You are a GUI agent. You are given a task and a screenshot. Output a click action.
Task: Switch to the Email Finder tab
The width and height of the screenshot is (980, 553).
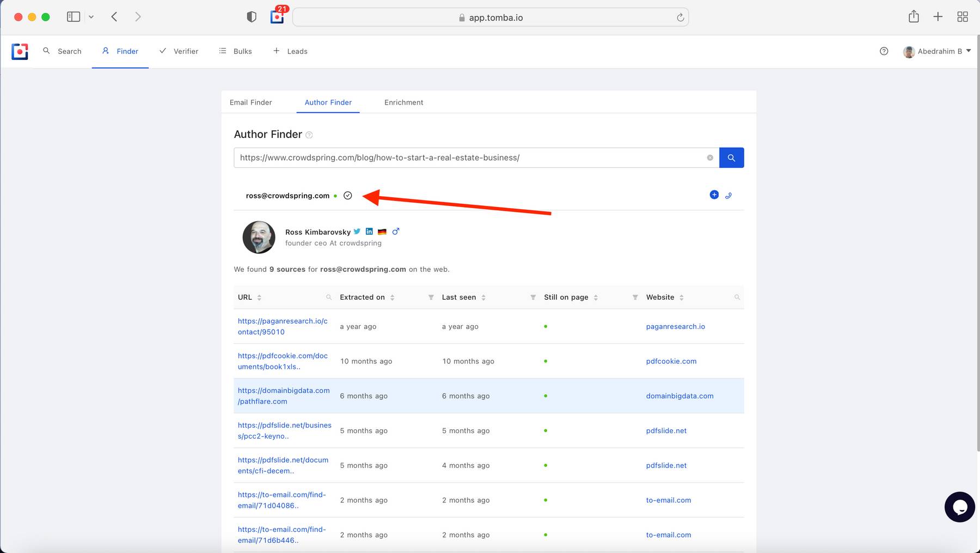[250, 102]
